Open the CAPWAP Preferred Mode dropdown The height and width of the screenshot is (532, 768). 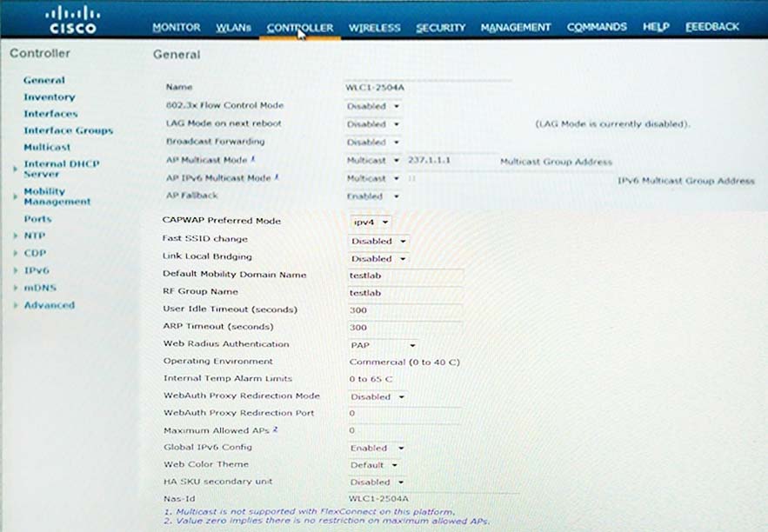371,223
